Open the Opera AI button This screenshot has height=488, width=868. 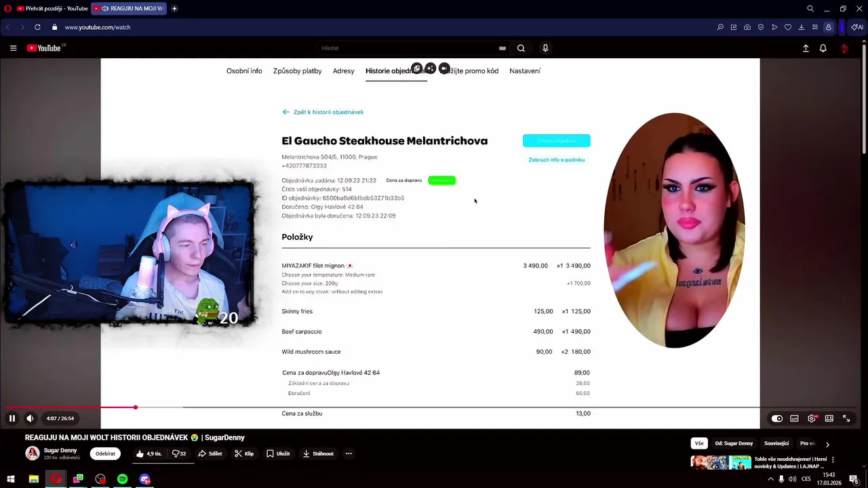857,27
